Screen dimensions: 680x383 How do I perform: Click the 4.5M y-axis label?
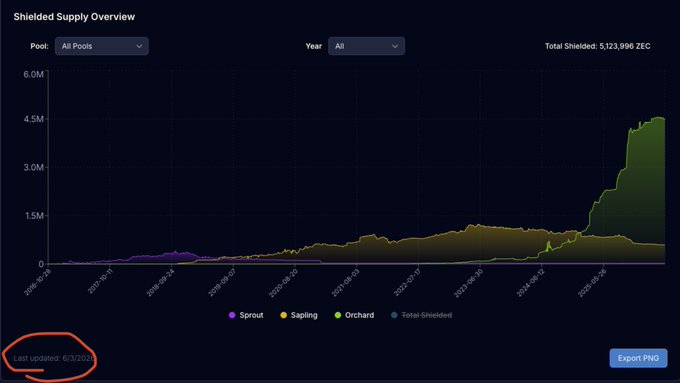tap(33, 119)
